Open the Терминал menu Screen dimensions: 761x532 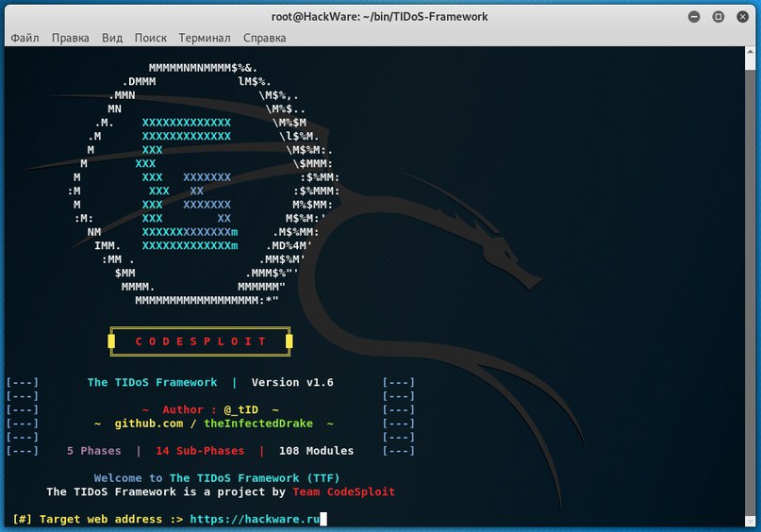click(x=205, y=38)
